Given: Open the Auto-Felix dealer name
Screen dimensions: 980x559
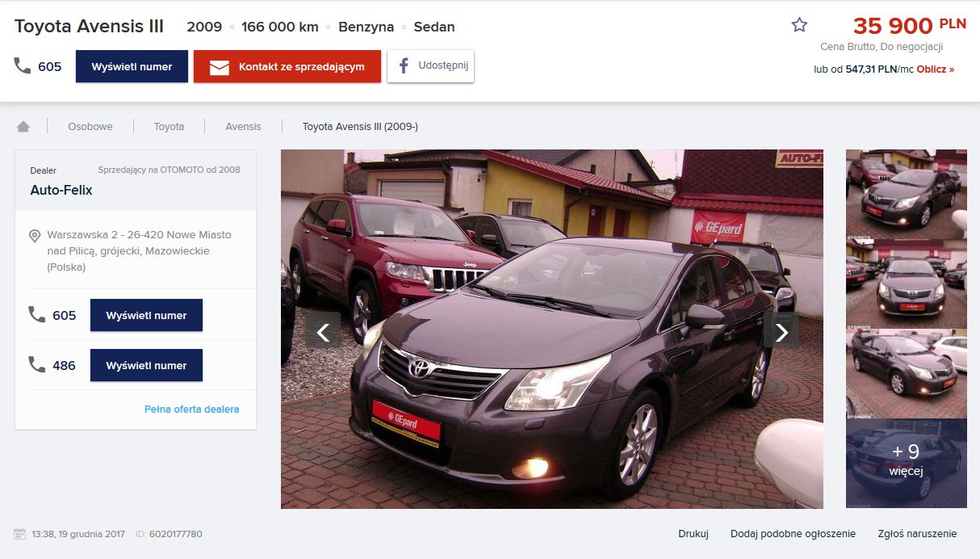Looking at the screenshot, I should tap(61, 191).
